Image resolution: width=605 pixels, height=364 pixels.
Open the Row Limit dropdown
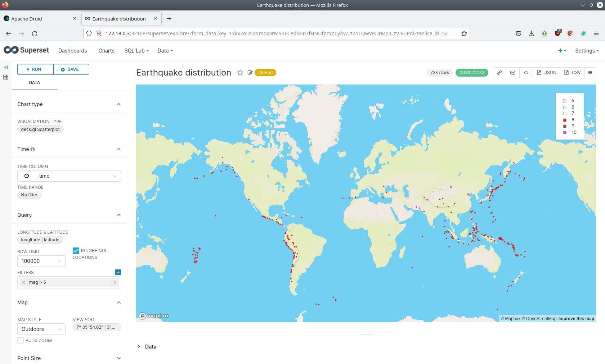[41, 261]
